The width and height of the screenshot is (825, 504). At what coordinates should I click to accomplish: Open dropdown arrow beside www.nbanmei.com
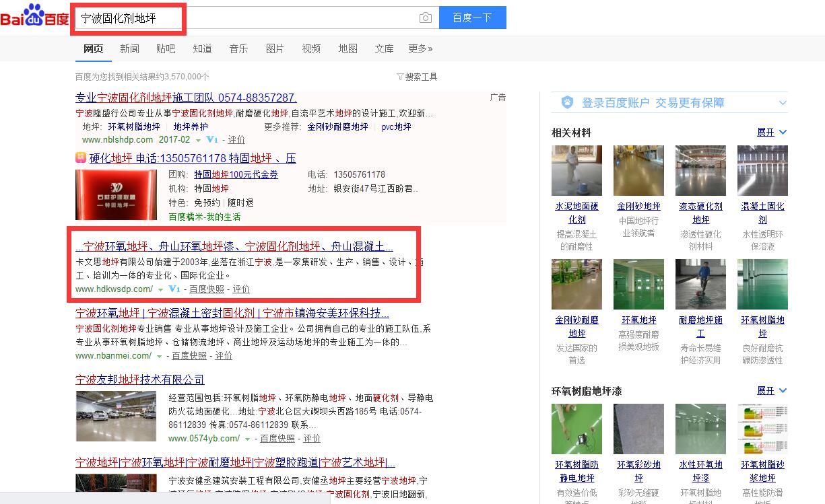point(159,357)
